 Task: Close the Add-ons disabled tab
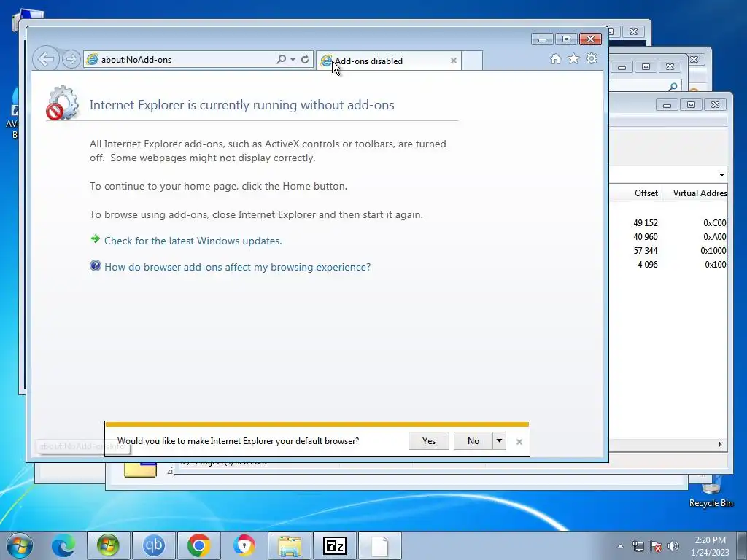pyautogui.click(x=454, y=61)
